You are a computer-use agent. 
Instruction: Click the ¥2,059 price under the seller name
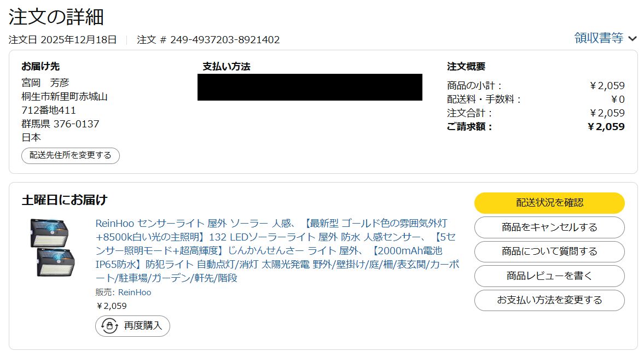(111, 306)
